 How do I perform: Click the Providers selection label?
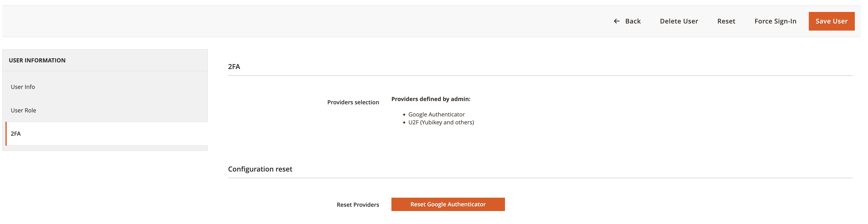point(353,102)
